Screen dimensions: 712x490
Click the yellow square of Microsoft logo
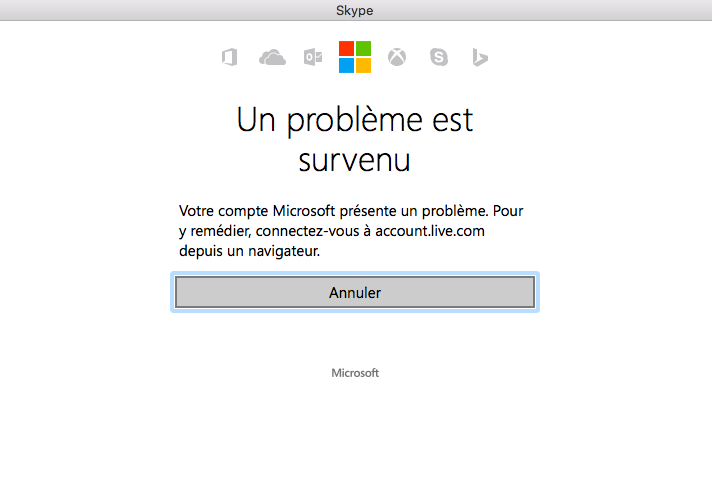point(363,65)
